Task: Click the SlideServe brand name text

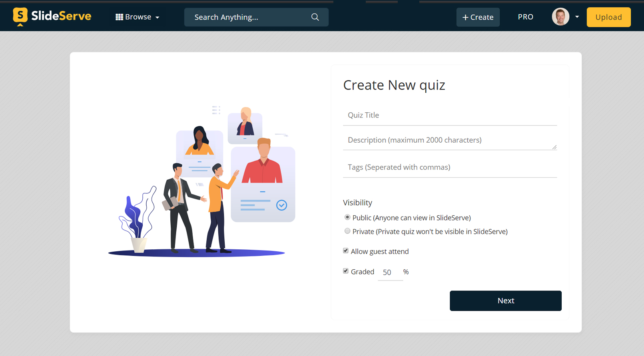Action: (61, 16)
